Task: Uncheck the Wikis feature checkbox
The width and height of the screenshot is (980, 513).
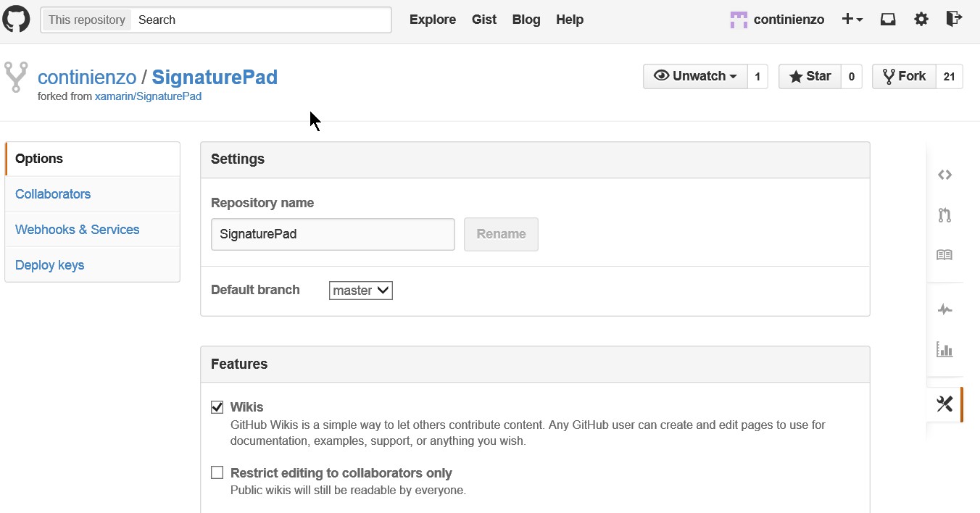Action: click(x=217, y=407)
